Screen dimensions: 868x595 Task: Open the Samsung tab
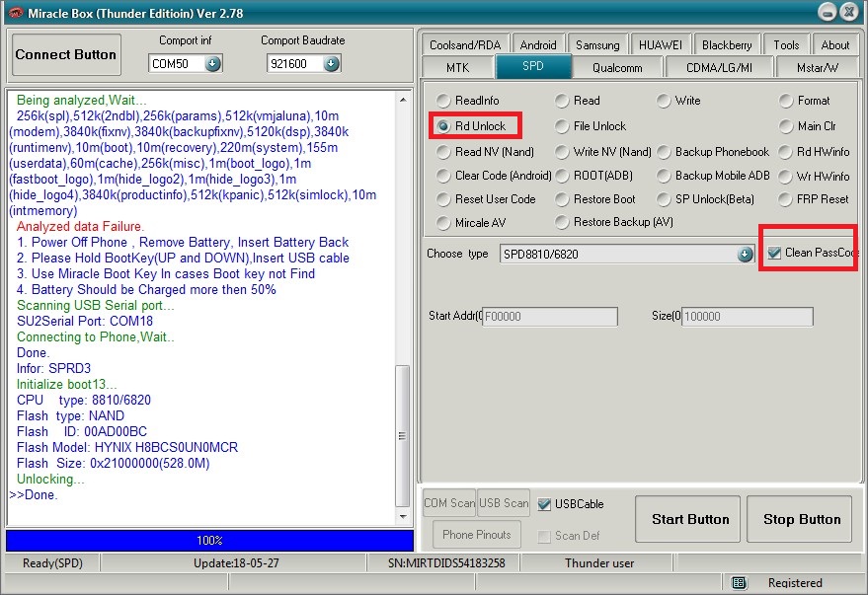[597, 44]
